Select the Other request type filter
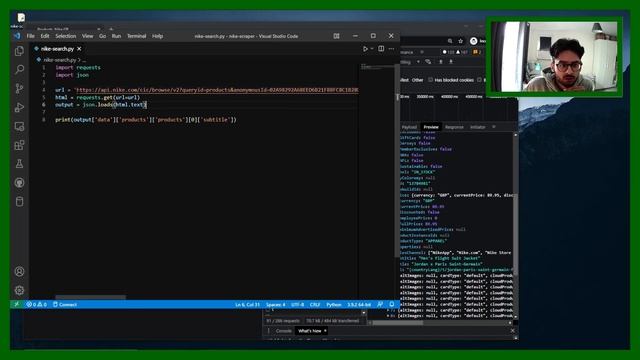Image resolution: width=640 pixels, height=360 pixels. 418,80
